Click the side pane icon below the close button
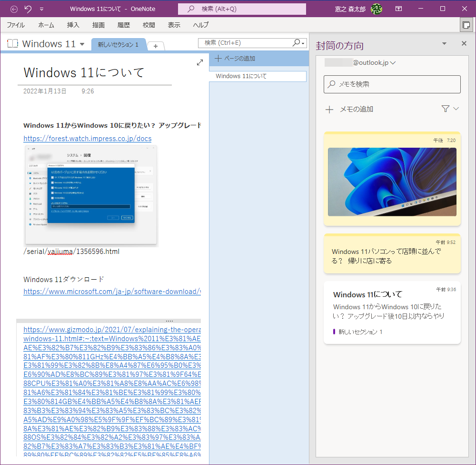Image resolution: width=476 pixels, height=465 pixels. coord(466,25)
